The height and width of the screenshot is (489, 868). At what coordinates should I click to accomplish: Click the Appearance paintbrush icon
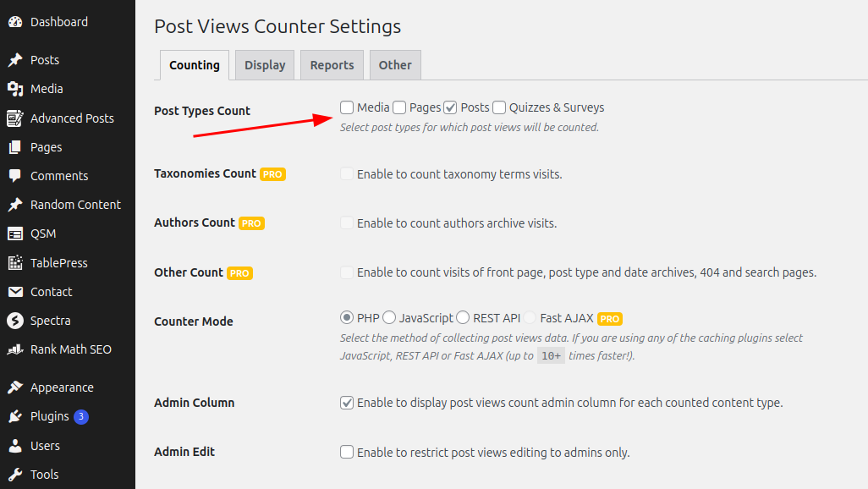point(15,387)
